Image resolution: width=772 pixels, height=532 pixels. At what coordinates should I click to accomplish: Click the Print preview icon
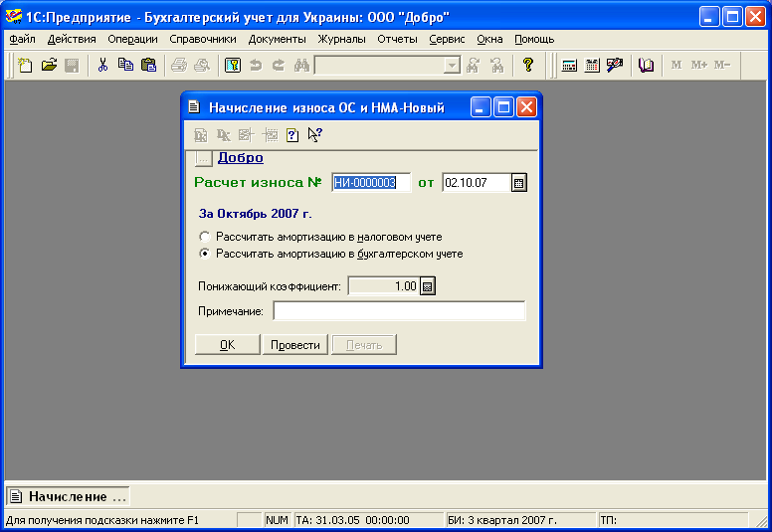(202, 65)
